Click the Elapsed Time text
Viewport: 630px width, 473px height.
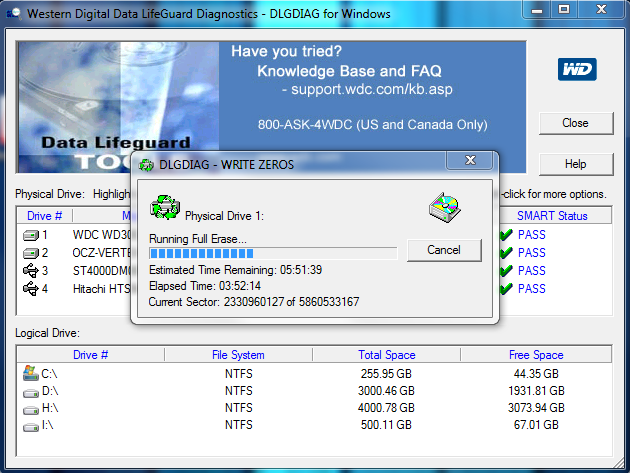205,286
